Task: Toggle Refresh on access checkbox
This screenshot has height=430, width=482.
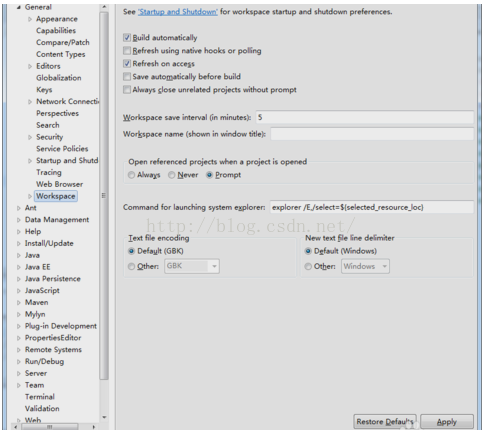Action: tap(127, 63)
